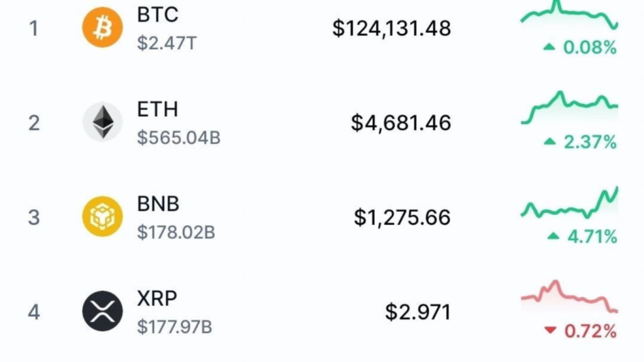This screenshot has height=362, width=644.
Task: Click the BNB yellow token icon
Action: coord(104,217)
